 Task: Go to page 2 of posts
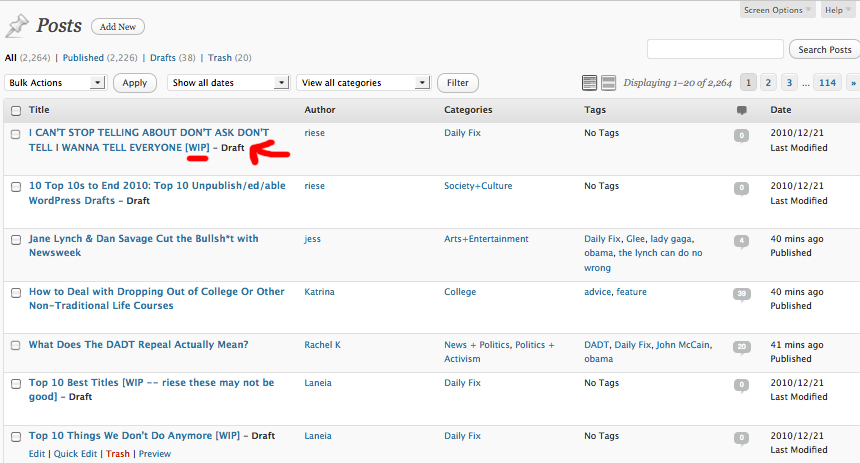768,83
